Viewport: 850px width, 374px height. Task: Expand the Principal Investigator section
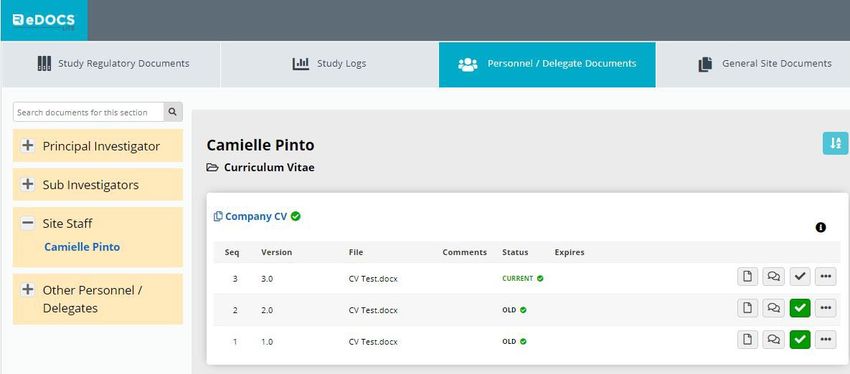coord(28,146)
